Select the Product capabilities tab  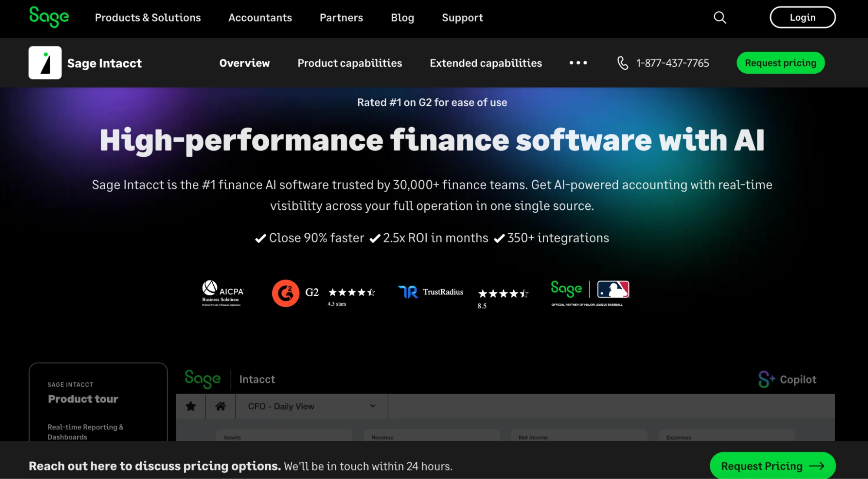350,63
